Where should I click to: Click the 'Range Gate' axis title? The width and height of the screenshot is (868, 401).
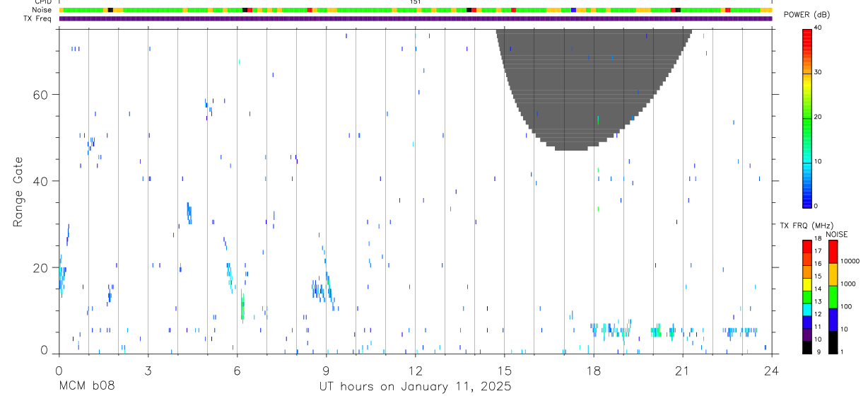click(x=18, y=191)
